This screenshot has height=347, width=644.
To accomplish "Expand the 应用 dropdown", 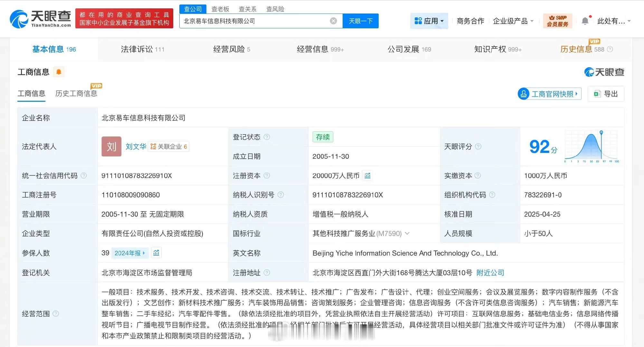I will point(429,21).
